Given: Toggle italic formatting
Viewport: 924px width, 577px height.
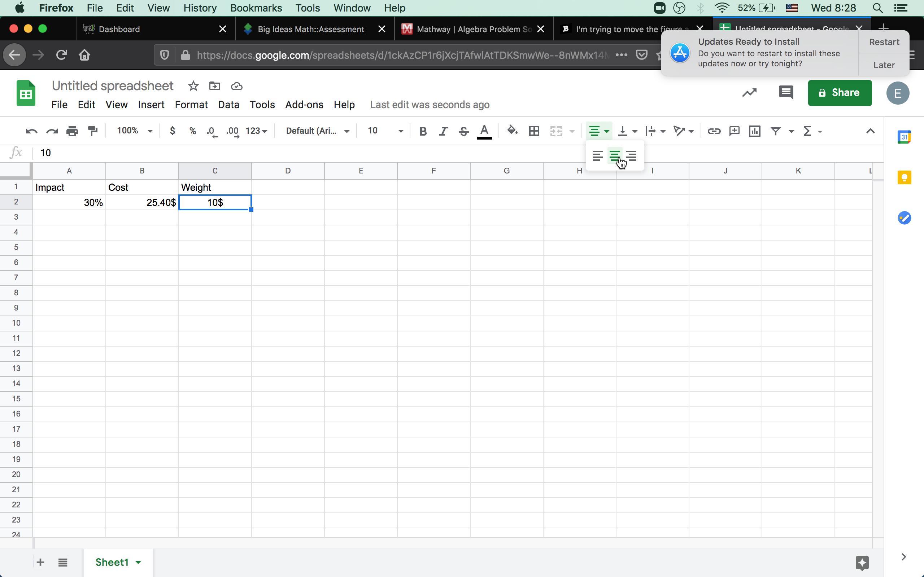Looking at the screenshot, I should click(x=443, y=131).
